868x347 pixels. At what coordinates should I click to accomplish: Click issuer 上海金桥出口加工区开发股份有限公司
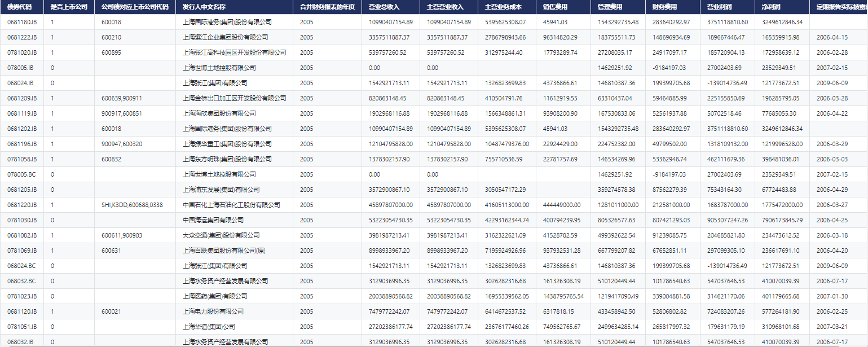[x=235, y=98]
